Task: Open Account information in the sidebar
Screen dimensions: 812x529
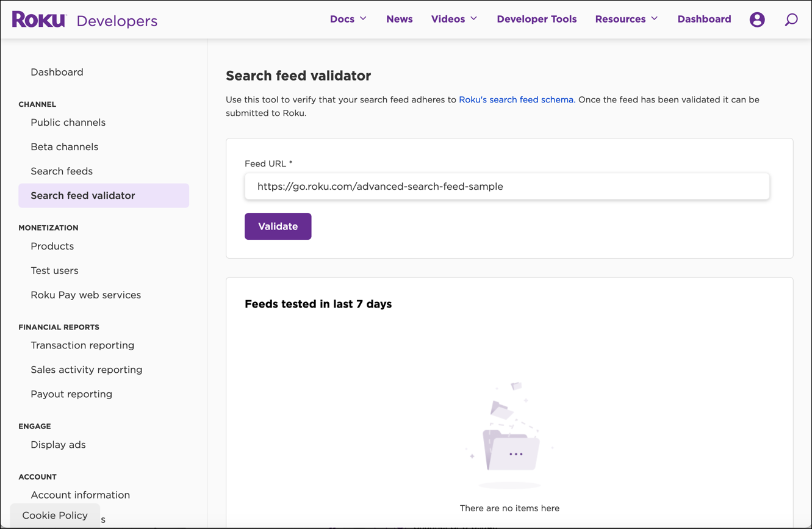Action: point(80,495)
